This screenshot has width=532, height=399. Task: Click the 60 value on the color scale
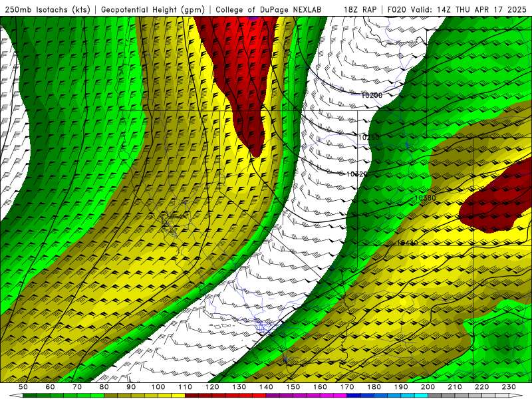pos(51,387)
